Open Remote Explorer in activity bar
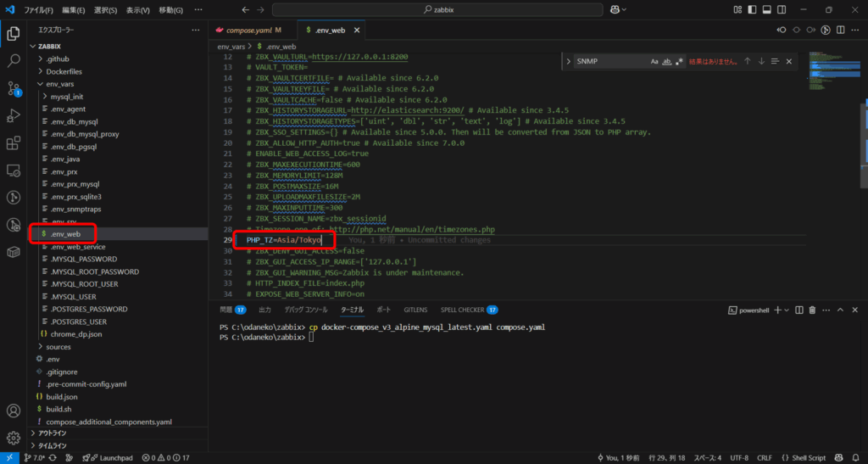Viewport: 868px width, 464px height. pos(14,171)
